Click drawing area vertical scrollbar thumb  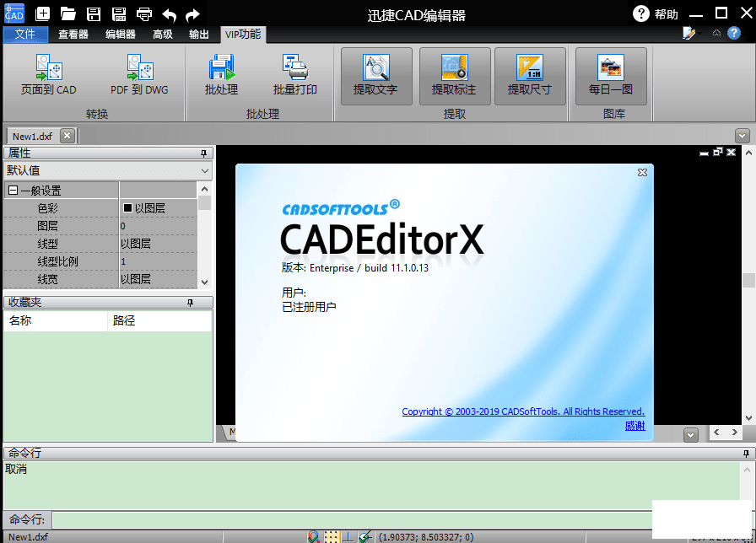[748, 281]
